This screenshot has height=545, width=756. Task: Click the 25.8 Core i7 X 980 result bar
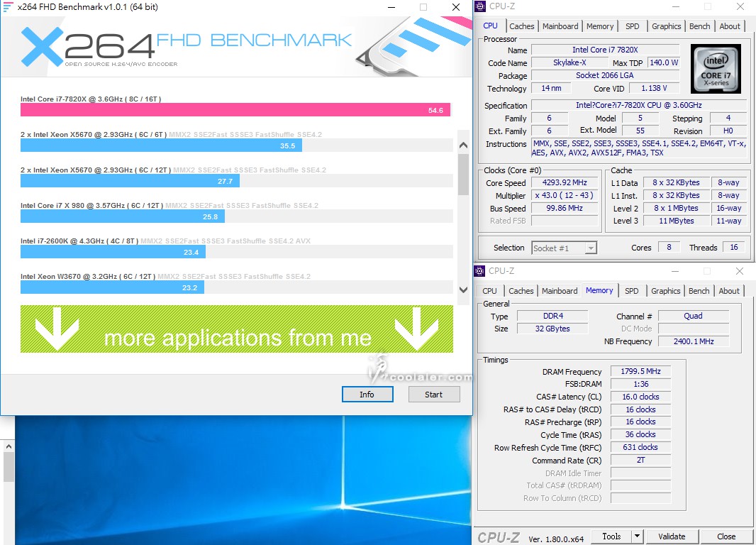tap(123, 216)
